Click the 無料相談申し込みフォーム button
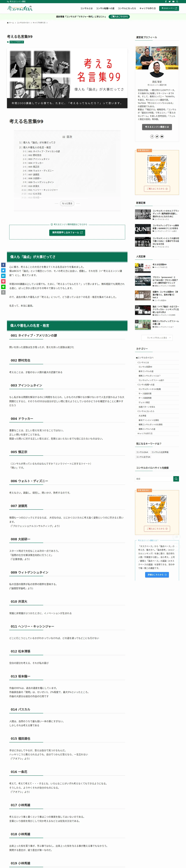This screenshot has width=186, height=868. 67,232
